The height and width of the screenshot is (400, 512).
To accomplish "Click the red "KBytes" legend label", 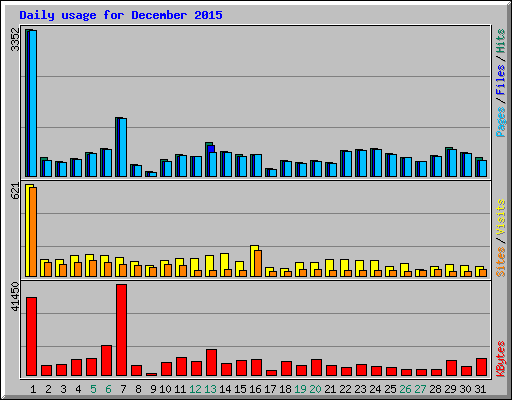I will click(x=501, y=359).
